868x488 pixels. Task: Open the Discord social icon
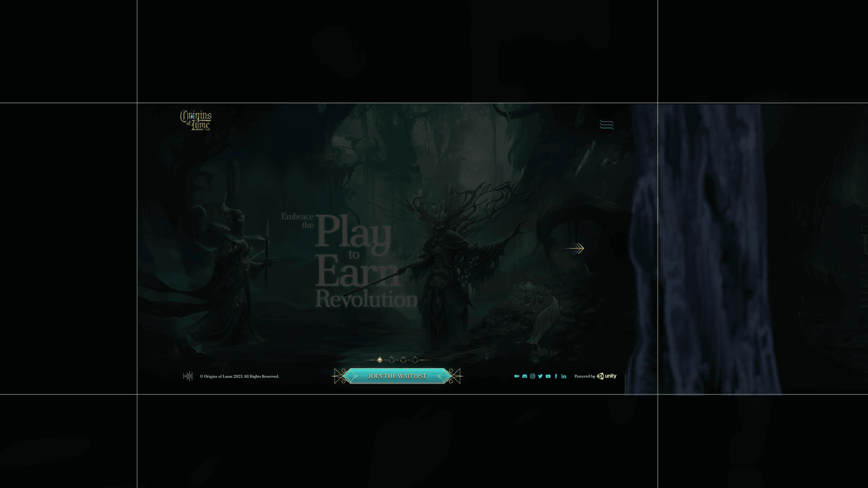(524, 376)
